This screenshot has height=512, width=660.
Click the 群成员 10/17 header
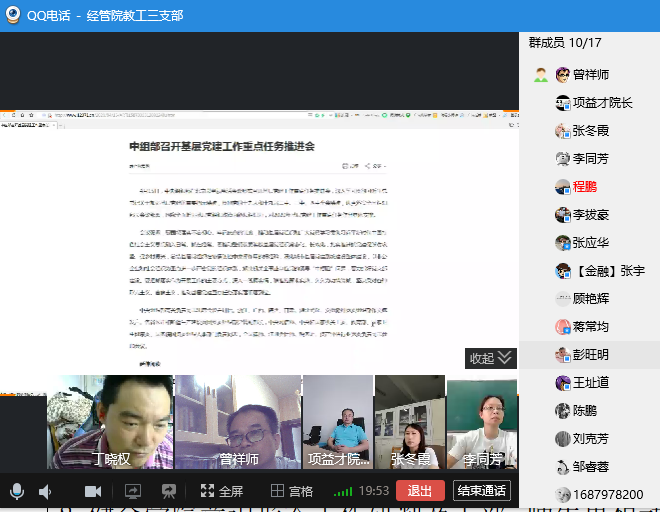565,43
